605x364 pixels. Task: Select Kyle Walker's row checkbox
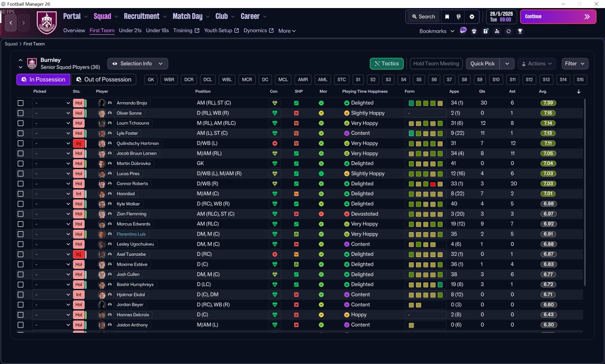pos(20,204)
